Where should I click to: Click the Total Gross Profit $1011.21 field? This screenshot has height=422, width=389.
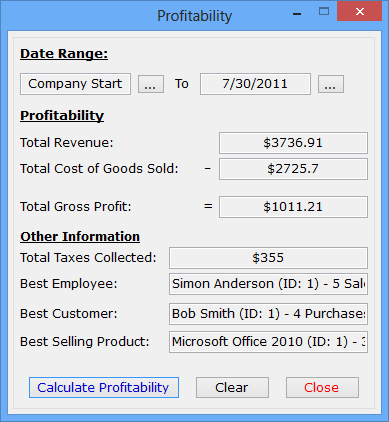pos(293,207)
